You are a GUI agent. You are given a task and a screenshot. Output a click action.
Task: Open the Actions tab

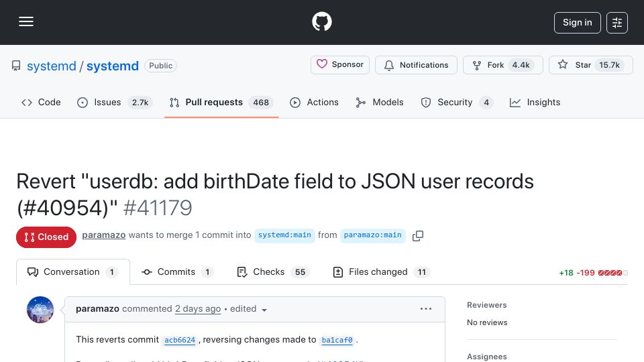314,102
